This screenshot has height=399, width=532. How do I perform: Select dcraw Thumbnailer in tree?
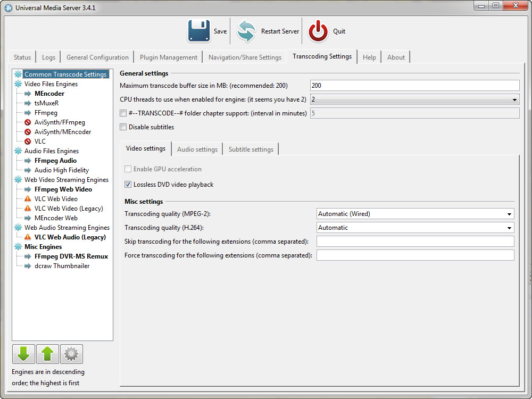click(x=62, y=265)
